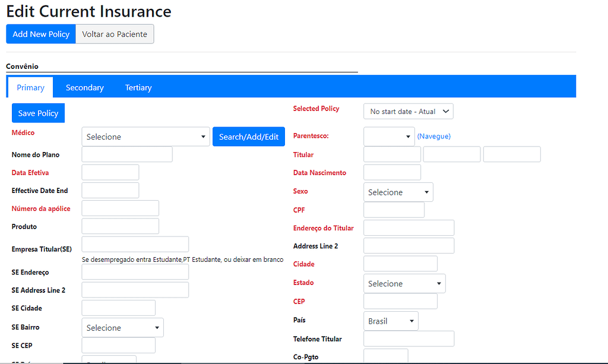Click the Telefone Titular field
The height and width of the screenshot is (364, 608).
tap(408, 338)
